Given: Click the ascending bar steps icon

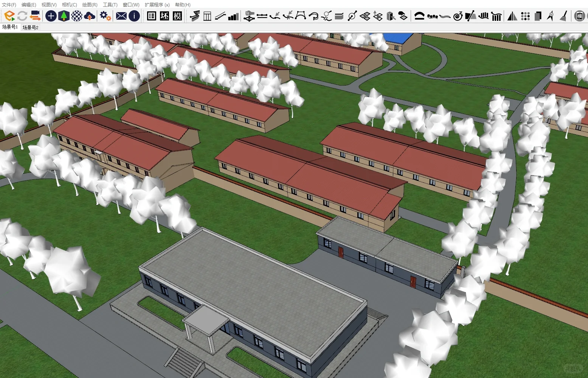Looking at the screenshot, I should point(233,16).
